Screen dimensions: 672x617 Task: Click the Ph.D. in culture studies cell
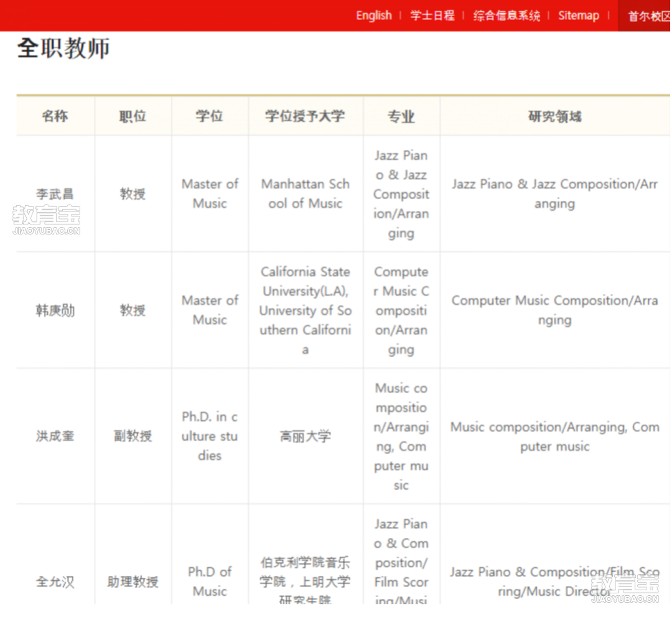(210, 436)
